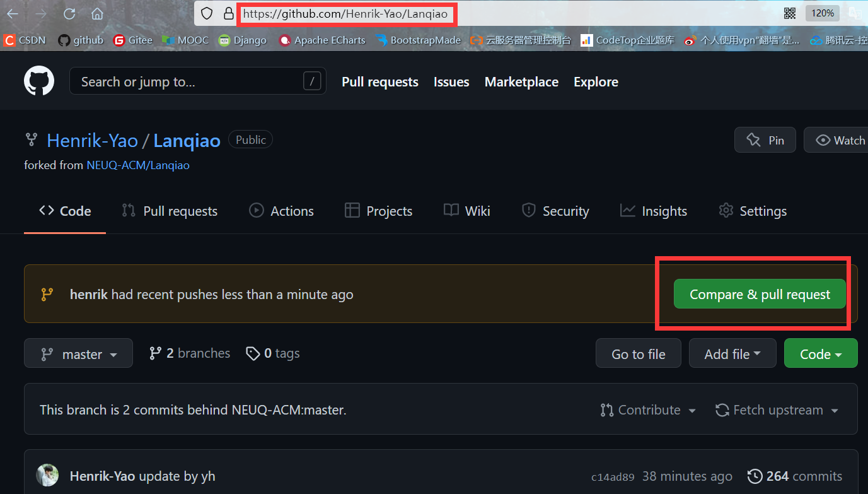Viewport: 868px width, 494px height.
Task: View the 2 branches link
Action: 189,353
